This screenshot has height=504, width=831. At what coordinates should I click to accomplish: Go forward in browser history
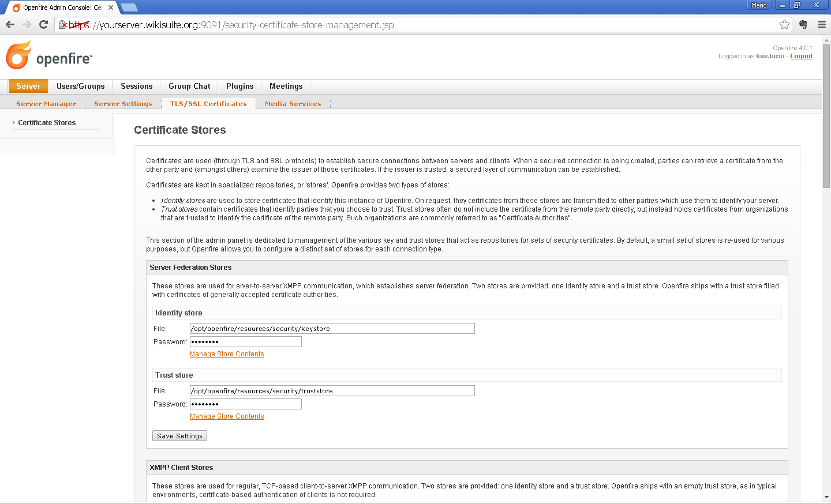27,25
